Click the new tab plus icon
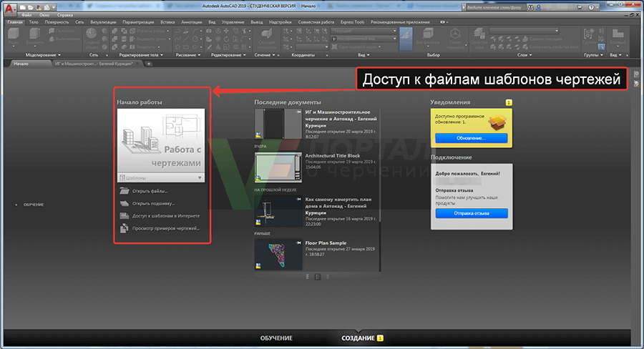This screenshot has height=349, width=644. click(148, 64)
